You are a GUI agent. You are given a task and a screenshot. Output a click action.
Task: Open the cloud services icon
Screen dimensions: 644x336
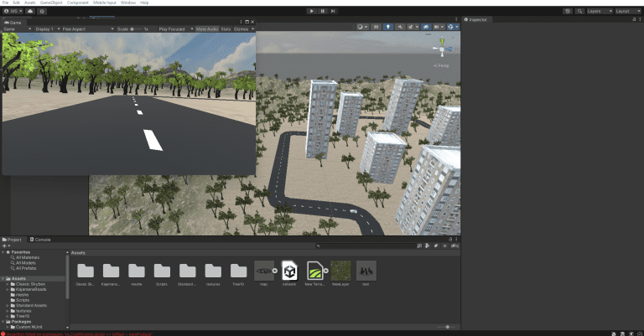point(31,11)
